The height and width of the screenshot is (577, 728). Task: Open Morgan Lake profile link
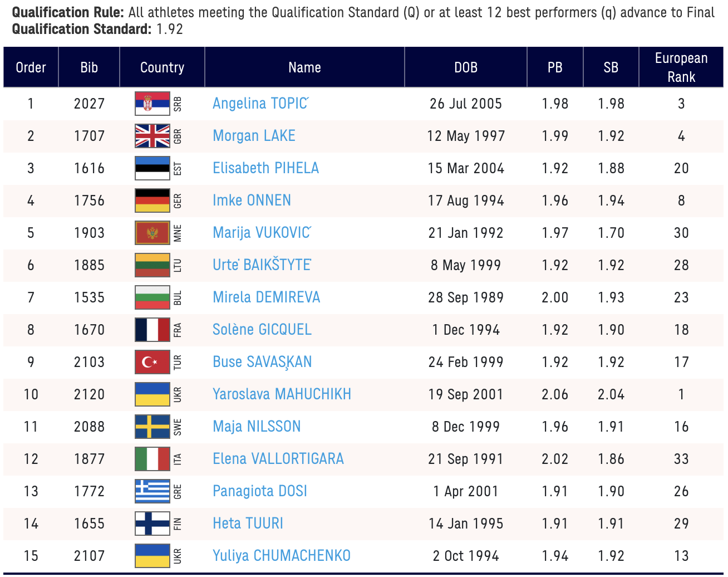tap(254, 136)
